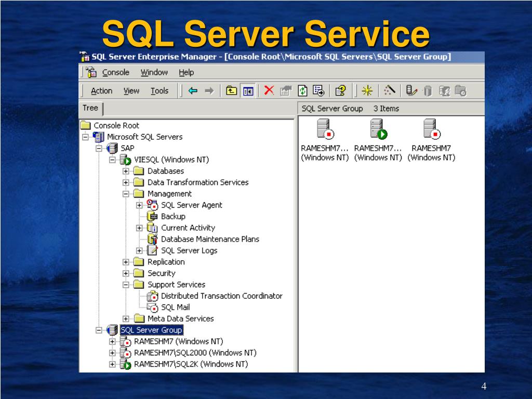Click the SQL Server Group 3 Items header
This screenshot has height=399, width=532.
(391, 109)
